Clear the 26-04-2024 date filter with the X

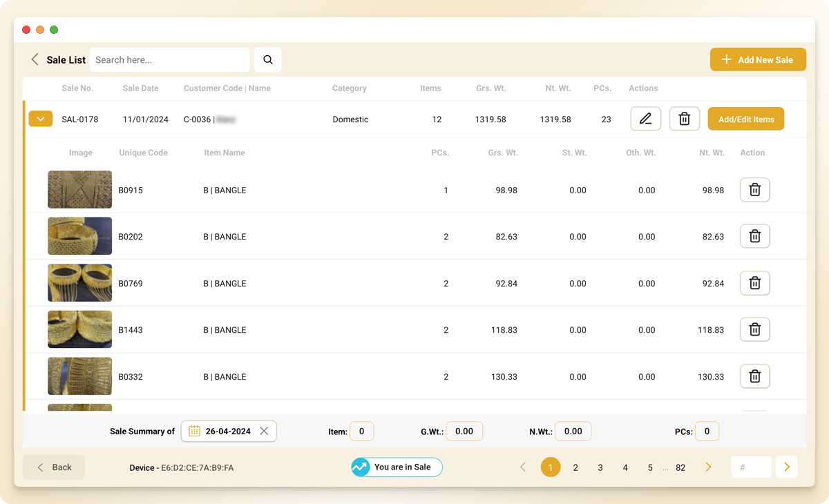(x=264, y=431)
